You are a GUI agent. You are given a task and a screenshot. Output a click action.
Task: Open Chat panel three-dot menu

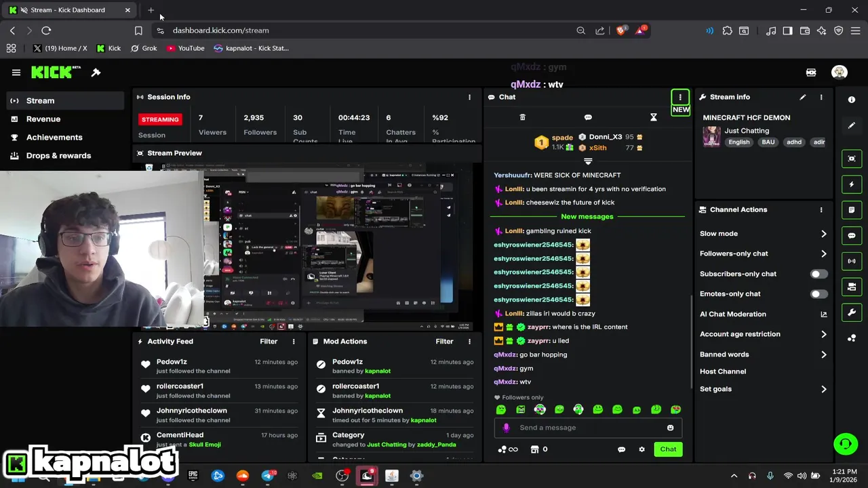click(680, 97)
